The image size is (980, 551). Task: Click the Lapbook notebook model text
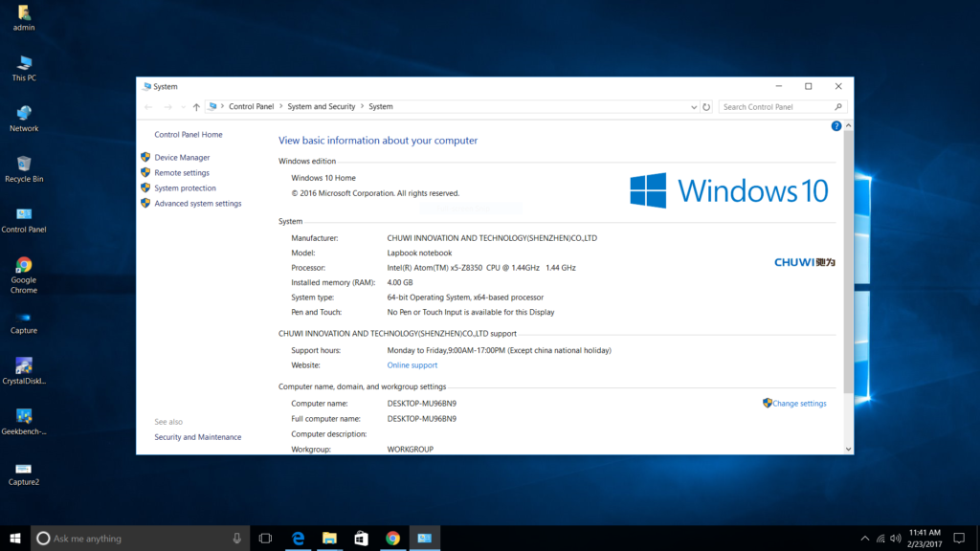coord(419,253)
